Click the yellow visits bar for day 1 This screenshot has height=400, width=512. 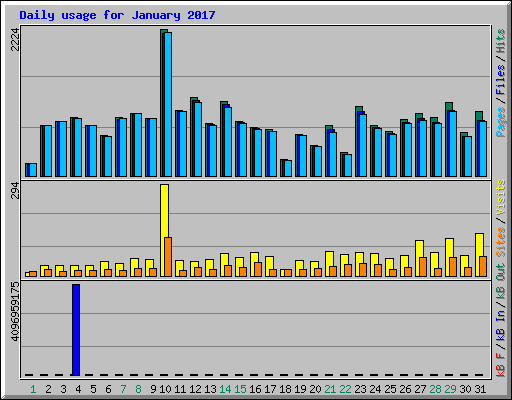pos(27,274)
